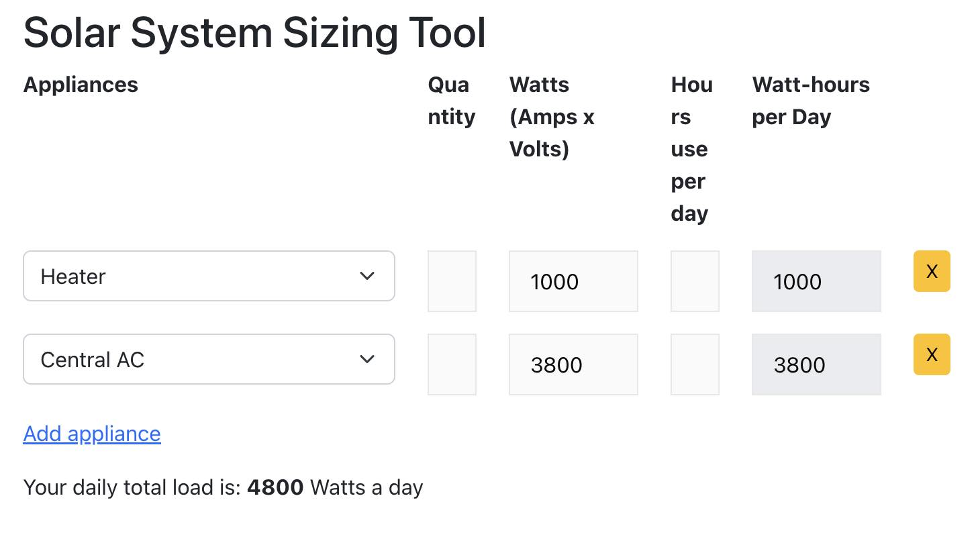Expand the Central AC appliance dropdown
The width and height of the screenshot is (980, 541).
pos(209,359)
